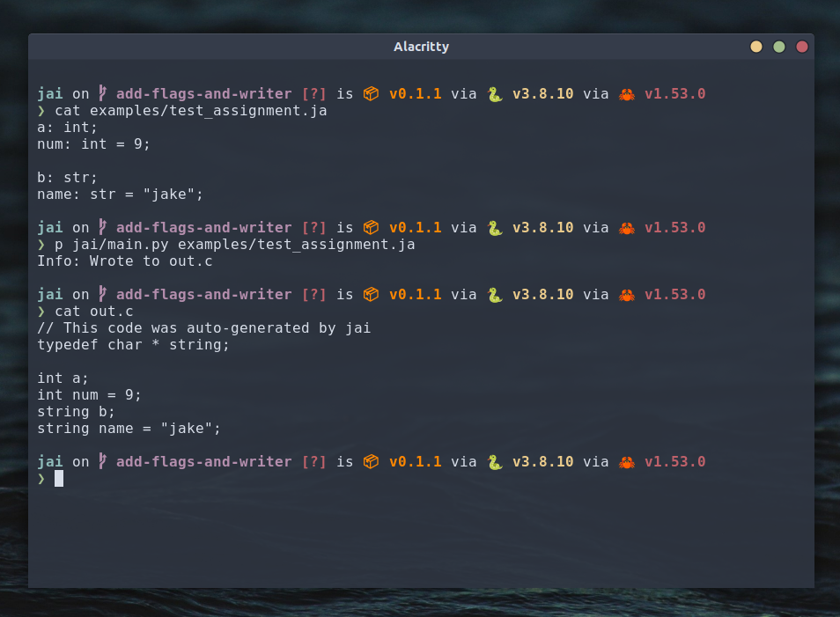The width and height of the screenshot is (840, 617).
Task: Click the 'int num = 9;' output line
Action: 90,394
